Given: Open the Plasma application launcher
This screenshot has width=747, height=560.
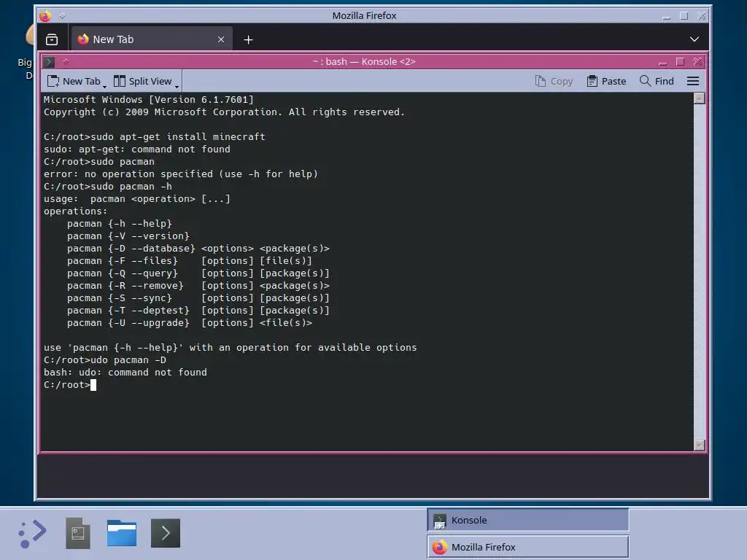Looking at the screenshot, I should [x=32, y=533].
